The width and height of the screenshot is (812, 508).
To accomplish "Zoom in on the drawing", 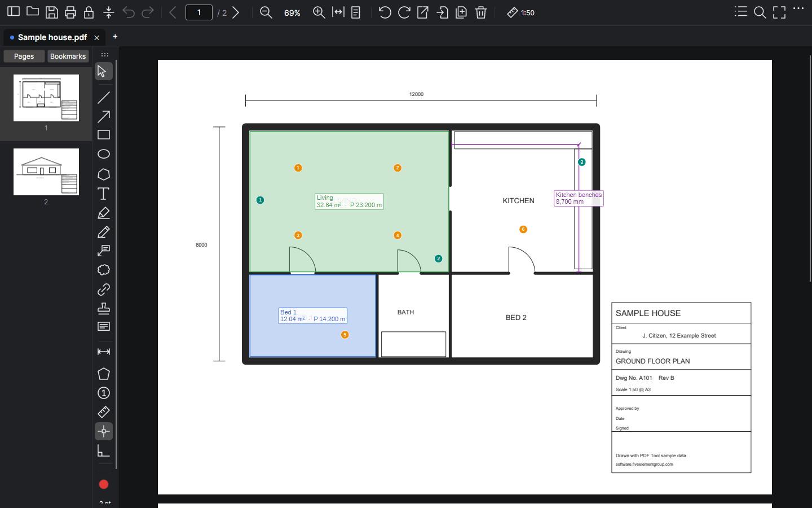I will [319, 12].
